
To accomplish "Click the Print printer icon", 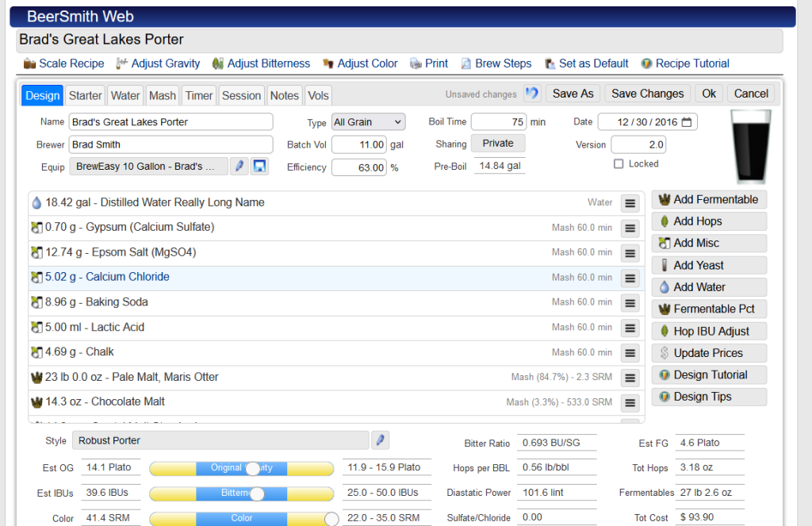I will [416, 63].
